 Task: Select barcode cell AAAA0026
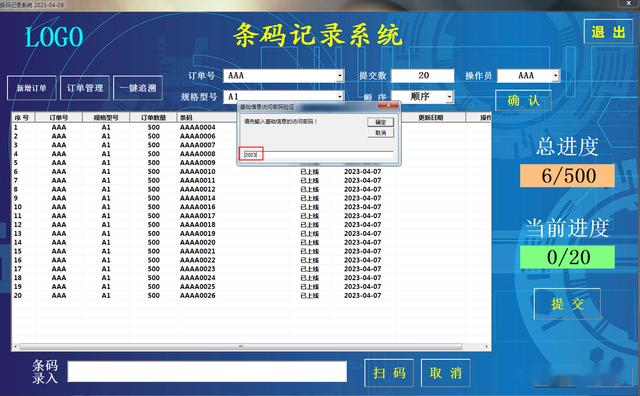[x=198, y=296]
